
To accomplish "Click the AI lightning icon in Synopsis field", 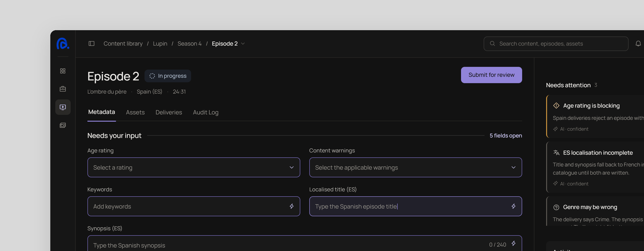I will tap(513, 243).
